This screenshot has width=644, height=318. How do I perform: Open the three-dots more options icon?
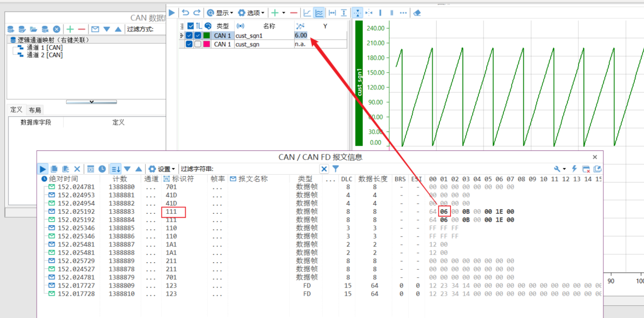(403, 13)
